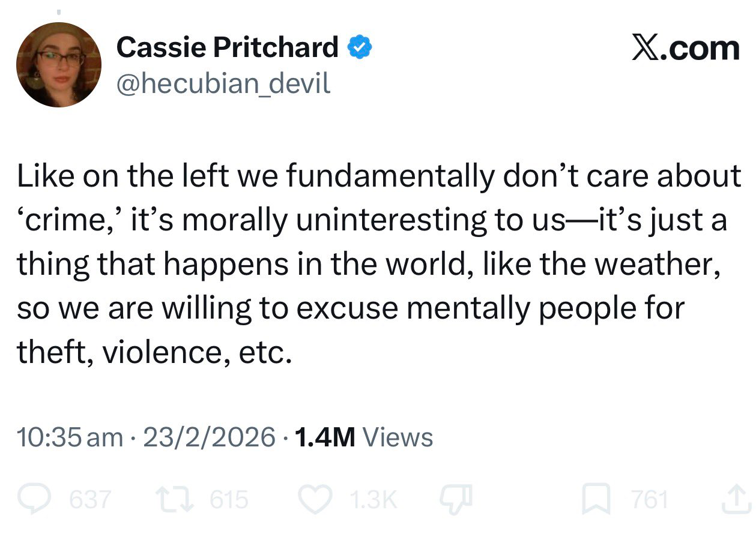The image size is (756, 543).
Task: Click the 1.3K likes count
Action: tap(372, 499)
